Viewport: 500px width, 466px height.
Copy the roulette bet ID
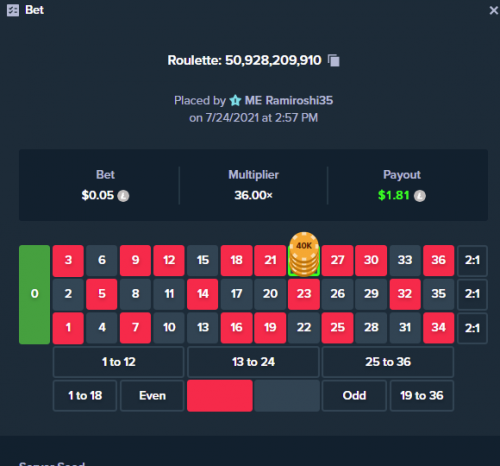pyautogui.click(x=334, y=61)
